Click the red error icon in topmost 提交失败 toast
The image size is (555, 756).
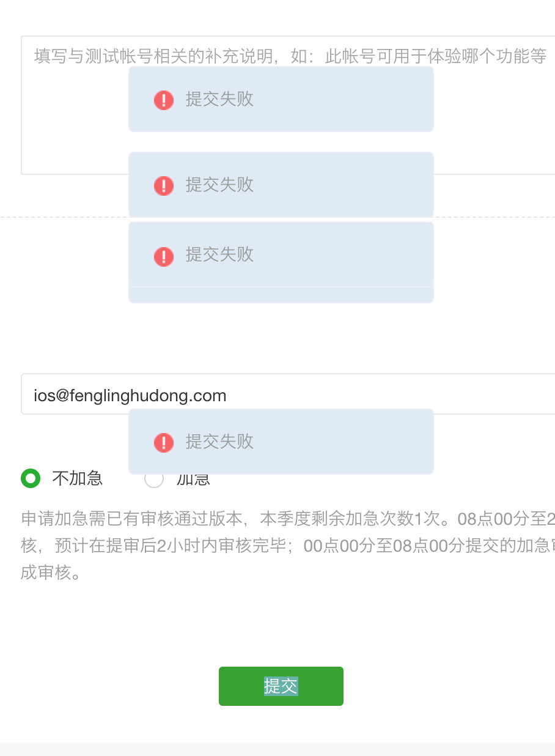tap(164, 100)
